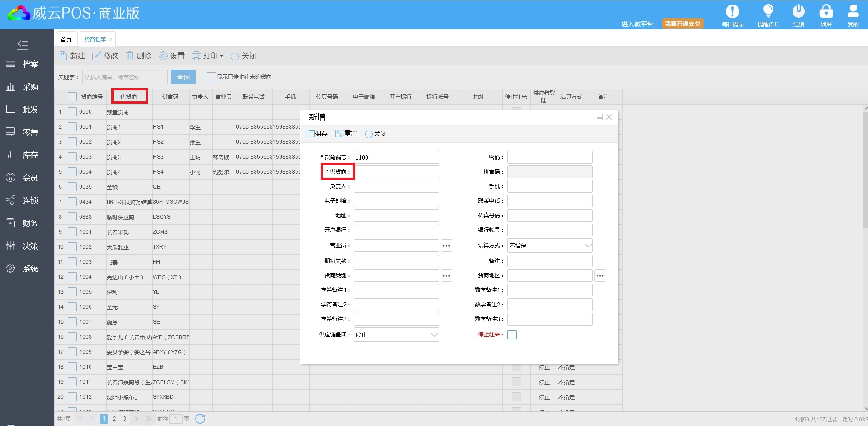Switch to the 首页 tab
Viewport: 868px width, 426px height.
pos(66,40)
